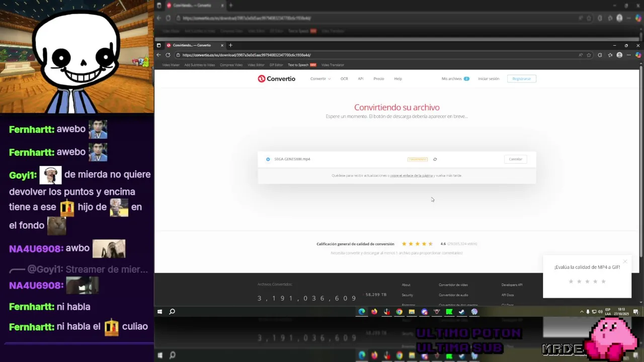Open the Video Editor tool
This screenshot has width=644, height=362.
pos(256,65)
